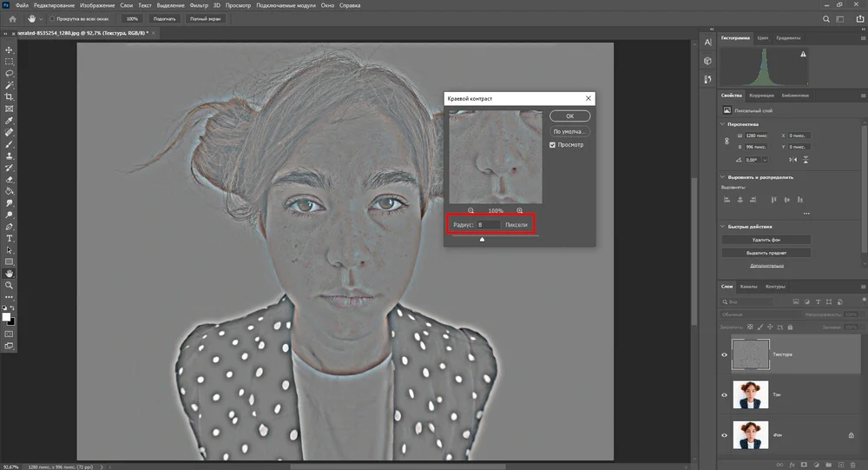The width and height of the screenshot is (868, 470).
Task: Hide the Тон layer
Action: 724,395
